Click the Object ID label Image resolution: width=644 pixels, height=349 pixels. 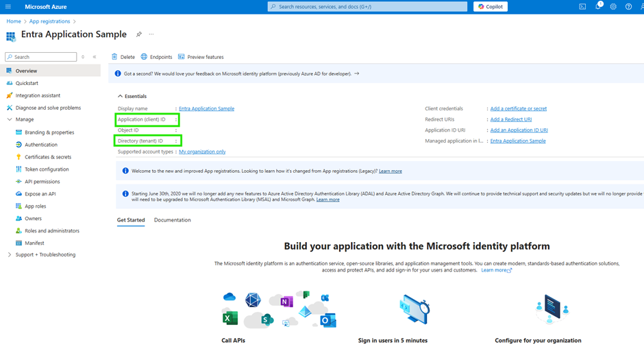[128, 130]
